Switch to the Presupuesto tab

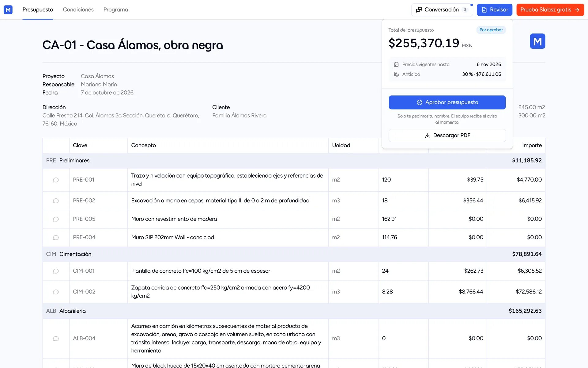[38, 10]
